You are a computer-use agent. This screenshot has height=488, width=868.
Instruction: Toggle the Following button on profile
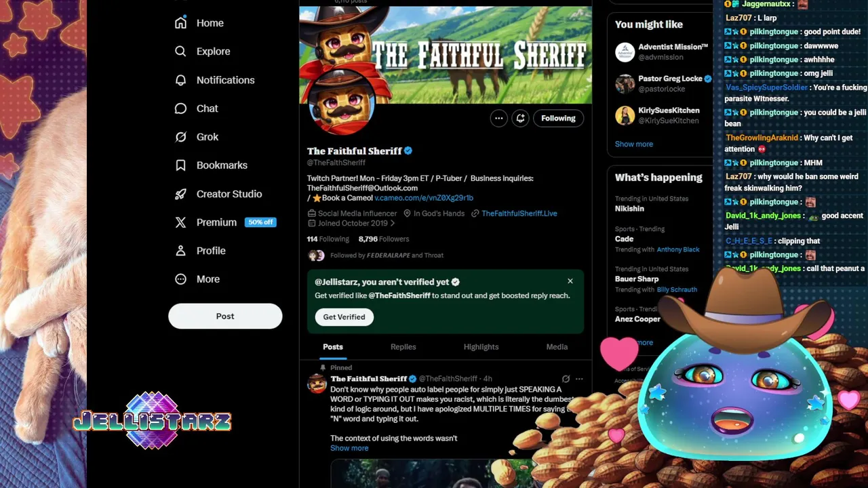click(x=558, y=118)
